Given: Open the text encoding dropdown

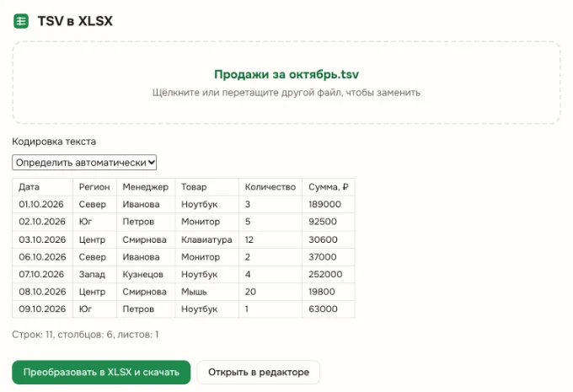Looking at the screenshot, I should [84, 163].
